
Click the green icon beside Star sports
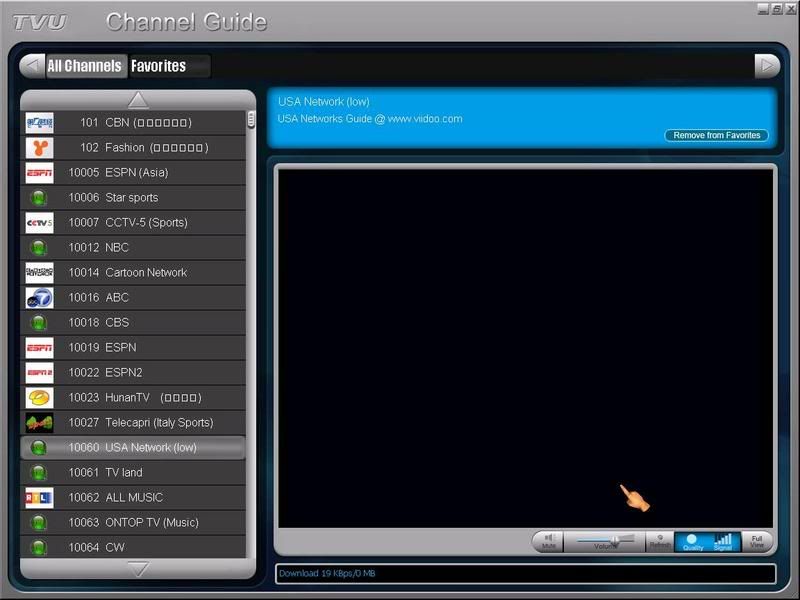tap(39, 197)
